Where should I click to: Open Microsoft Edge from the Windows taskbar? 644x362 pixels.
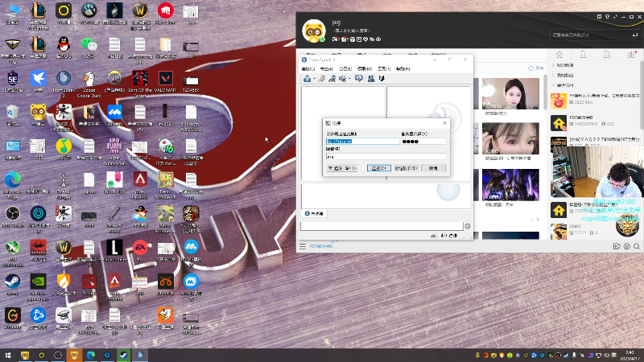tap(90, 355)
